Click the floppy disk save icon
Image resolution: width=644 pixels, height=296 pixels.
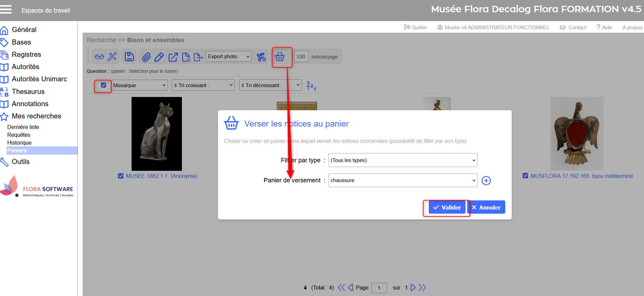click(129, 57)
